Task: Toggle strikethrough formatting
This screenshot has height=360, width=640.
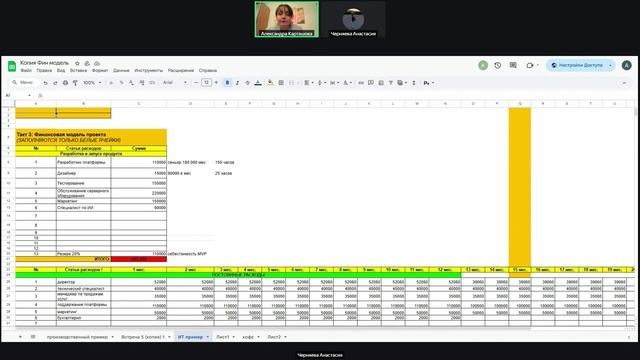Action: 247,83
